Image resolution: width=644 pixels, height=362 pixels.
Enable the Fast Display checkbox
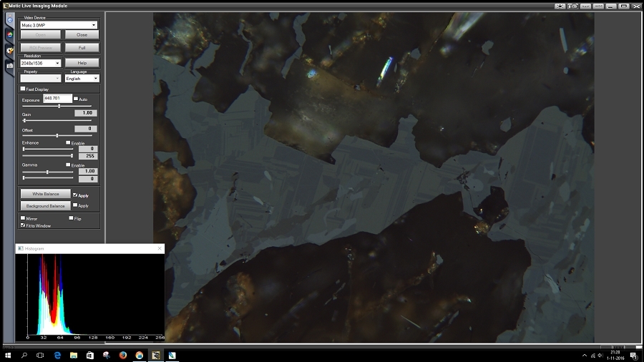[23, 89]
